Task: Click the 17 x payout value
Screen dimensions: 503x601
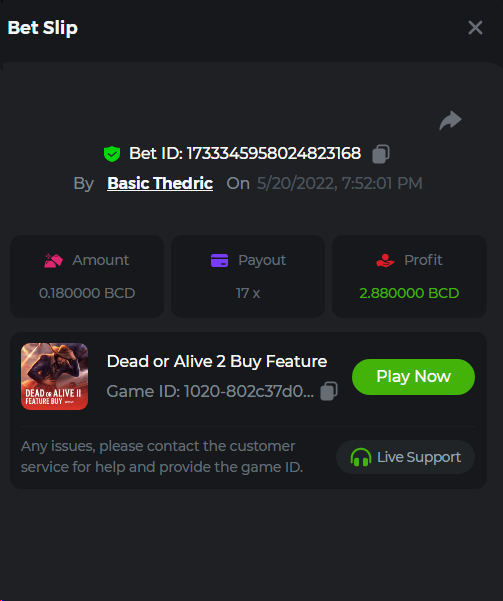Action: click(248, 293)
